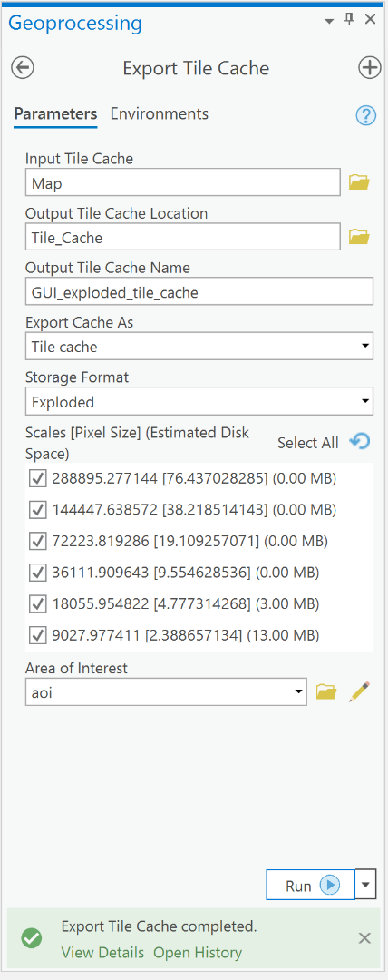
Task: Reset scales with the blue undo arrow
Action: [360, 441]
